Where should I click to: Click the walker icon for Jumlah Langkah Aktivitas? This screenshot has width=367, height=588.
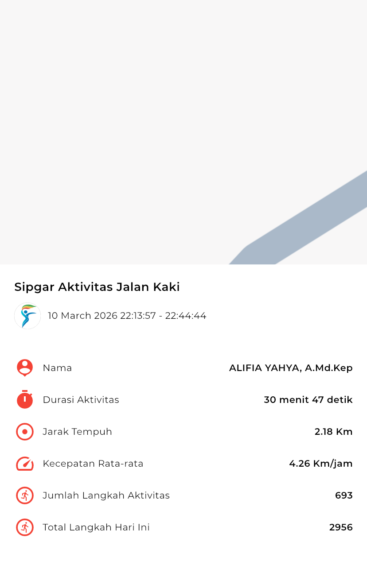point(25,495)
